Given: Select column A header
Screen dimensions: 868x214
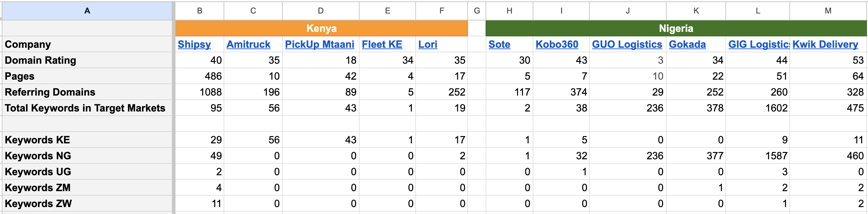Looking at the screenshot, I should pos(87,11).
